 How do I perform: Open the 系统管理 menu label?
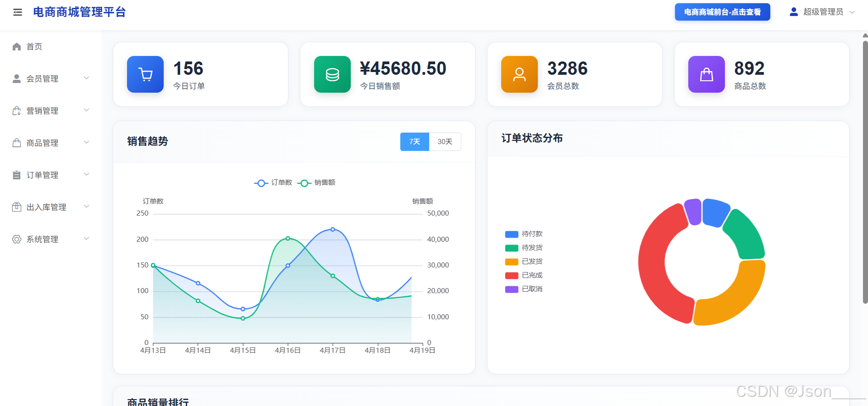tap(42, 239)
